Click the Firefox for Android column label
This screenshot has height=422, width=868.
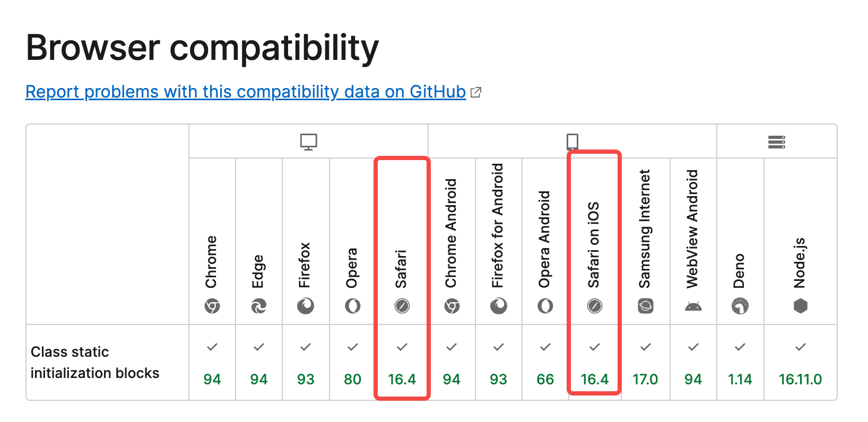pos(498,226)
